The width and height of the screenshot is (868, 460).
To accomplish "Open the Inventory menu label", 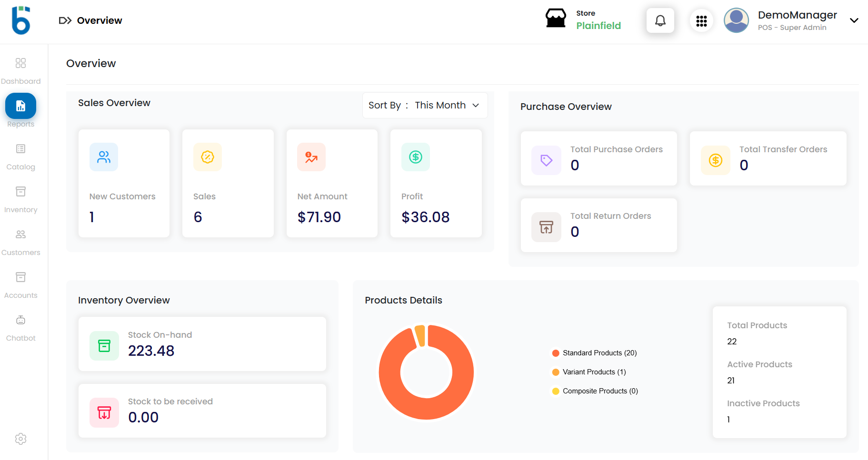I will [20, 210].
